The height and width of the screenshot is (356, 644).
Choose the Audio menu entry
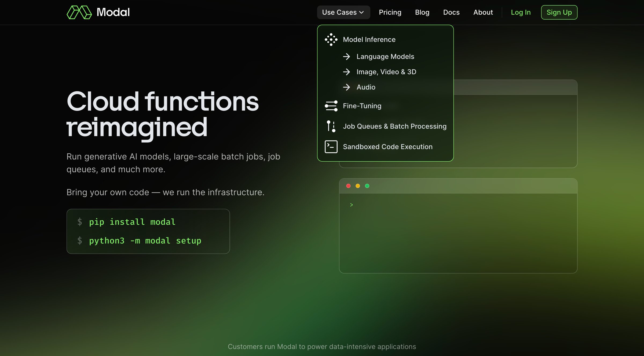366,87
